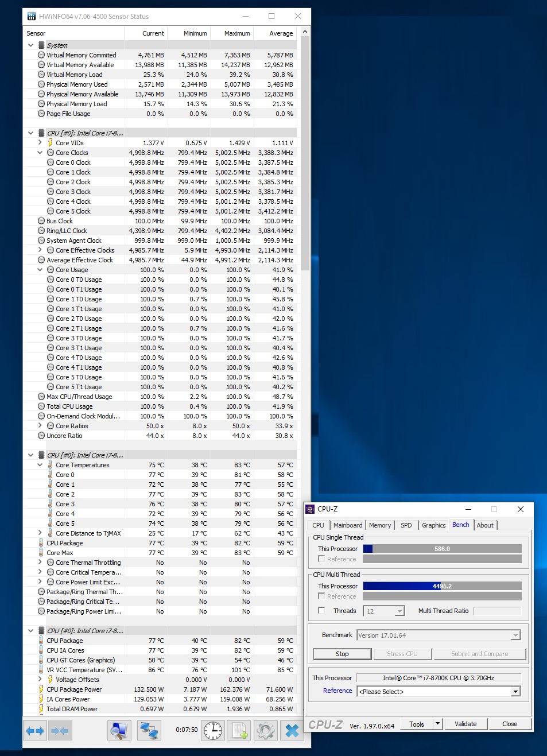Click the CPU-Z window title icon
This screenshot has height=756, width=547.
tap(311, 509)
